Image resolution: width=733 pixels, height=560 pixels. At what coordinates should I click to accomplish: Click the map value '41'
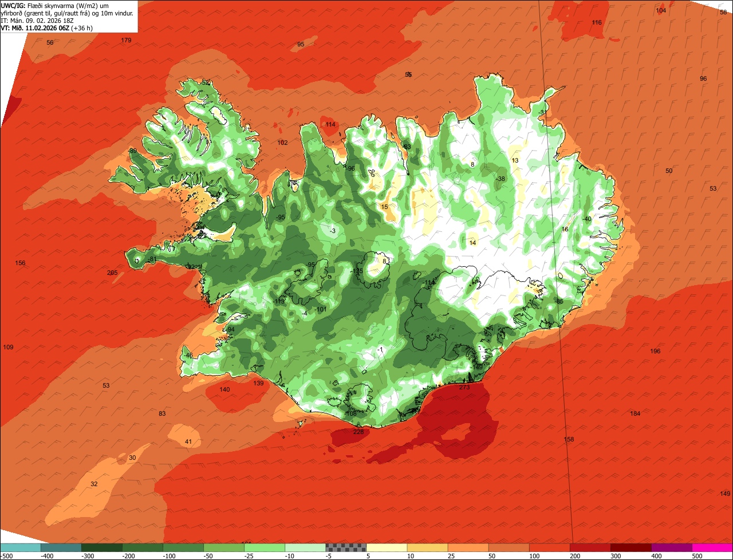pyautogui.click(x=188, y=441)
